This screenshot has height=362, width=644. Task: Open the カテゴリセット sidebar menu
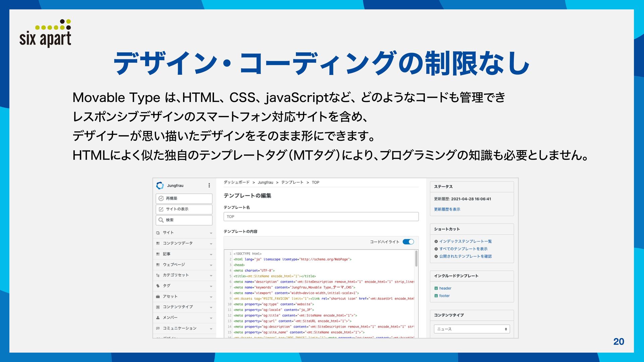click(x=184, y=275)
